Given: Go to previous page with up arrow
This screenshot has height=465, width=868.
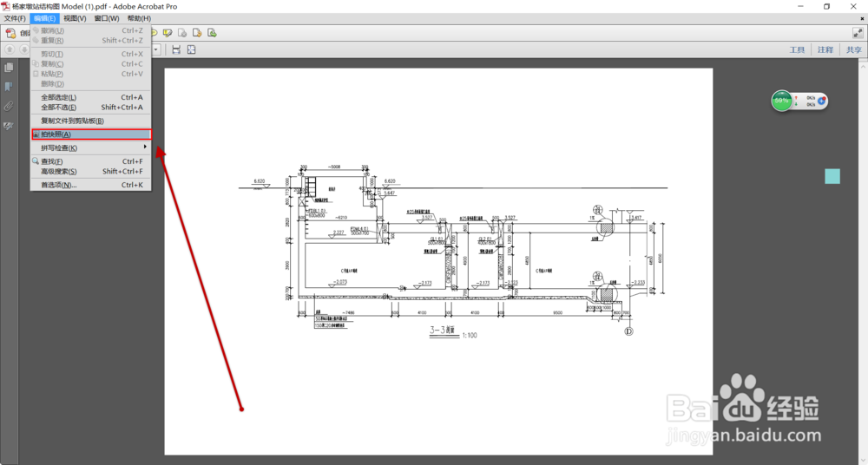Looking at the screenshot, I should pos(10,49).
